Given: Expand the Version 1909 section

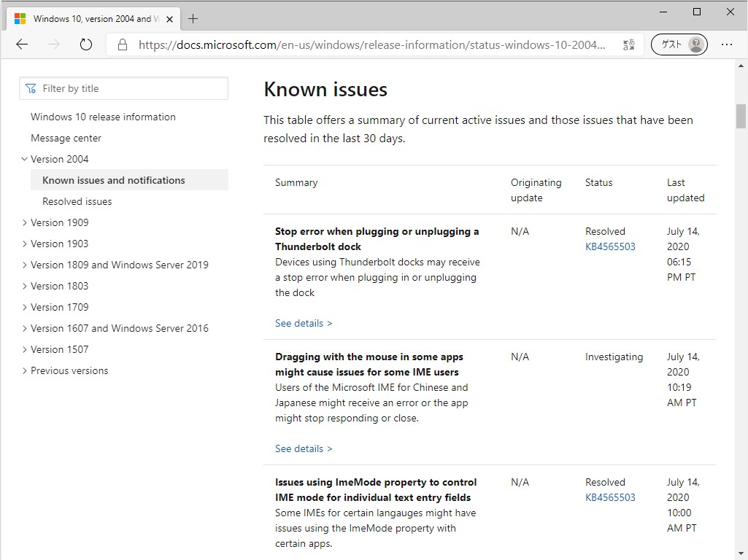Looking at the screenshot, I should click(x=24, y=222).
